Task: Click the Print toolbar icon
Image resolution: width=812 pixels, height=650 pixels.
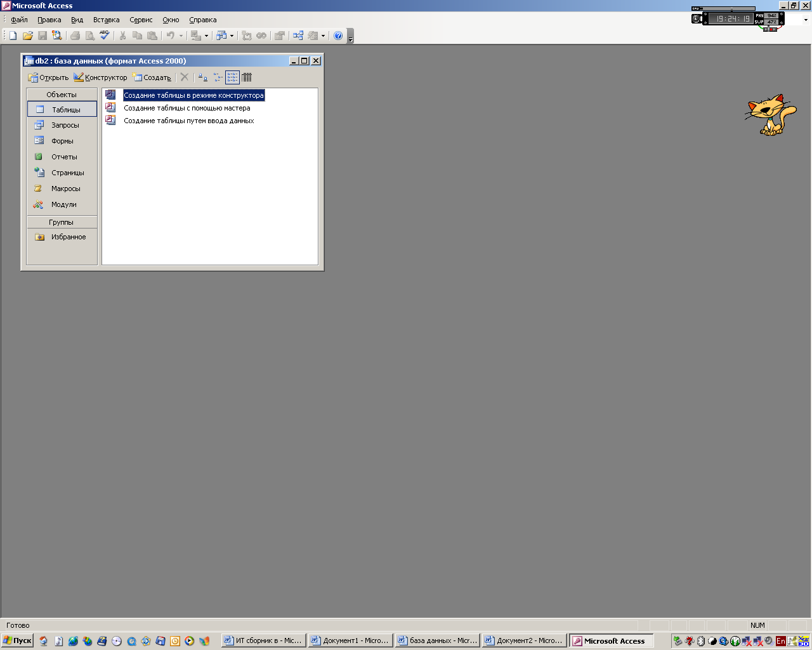Action: click(75, 36)
